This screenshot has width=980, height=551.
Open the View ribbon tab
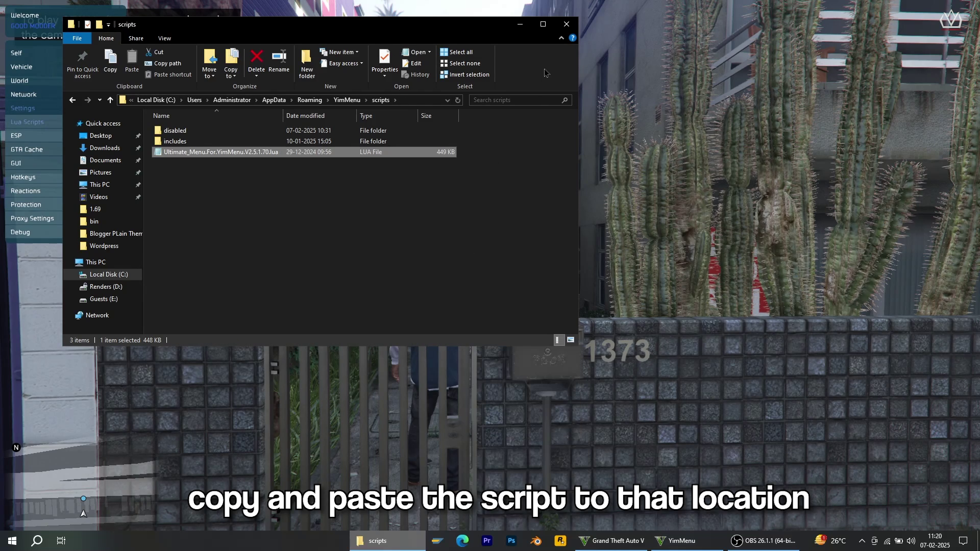(x=164, y=38)
